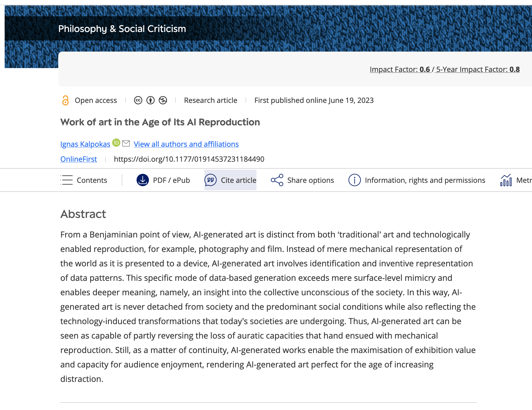Open the Ignas Kalpokas author link
The height and width of the screenshot is (410, 532).
point(85,144)
